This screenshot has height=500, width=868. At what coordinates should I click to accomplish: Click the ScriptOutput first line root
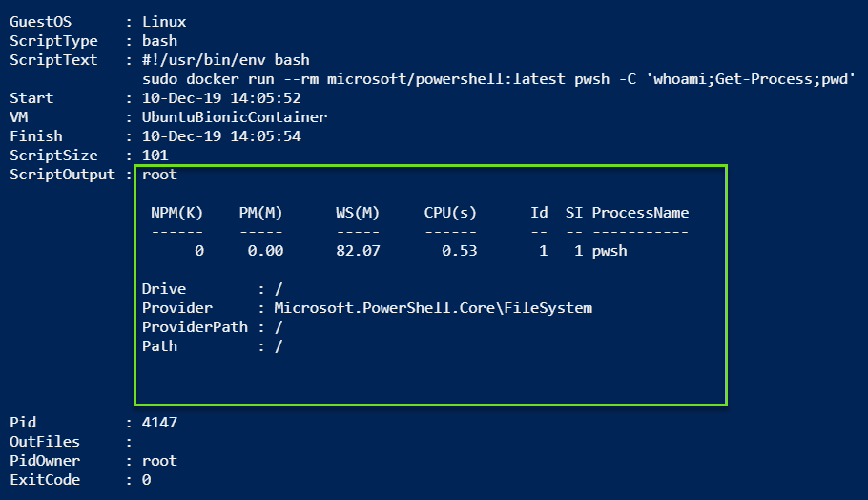[x=159, y=175]
